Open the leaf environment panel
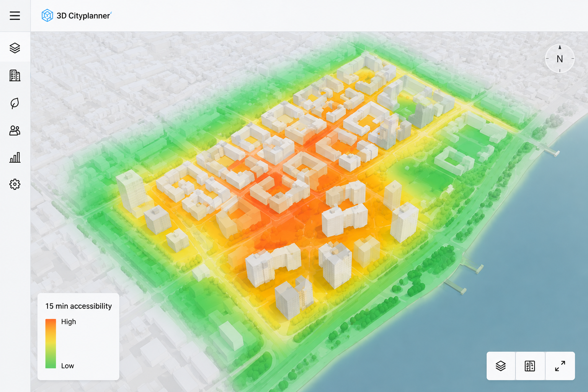This screenshot has height=392, width=588. pyautogui.click(x=15, y=103)
